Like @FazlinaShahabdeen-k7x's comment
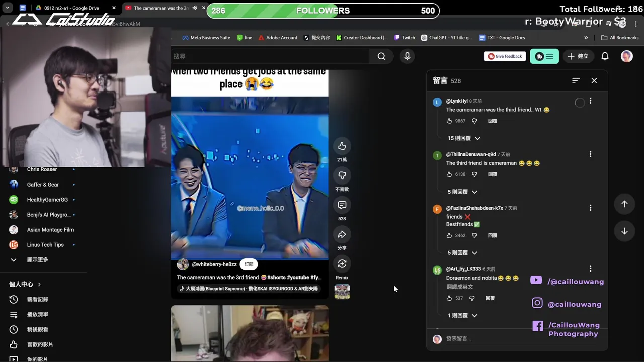This screenshot has width=644, height=362. 449,235
